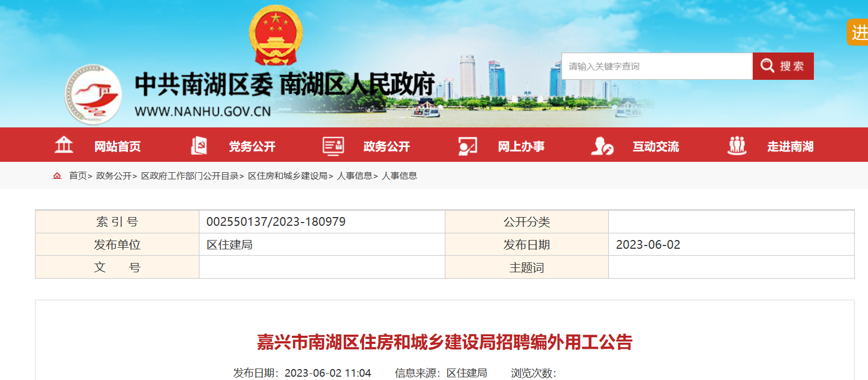The height and width of the screenshot is (380, 868).
Task: Open the 政务公开 navigation menu
Action: [386, 147]
